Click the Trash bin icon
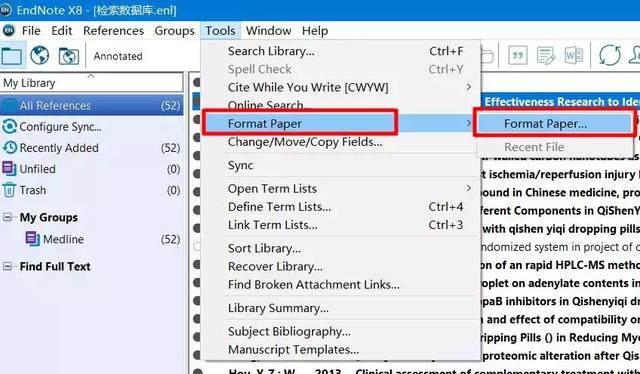The image size is (640, 374). (9, 190)
